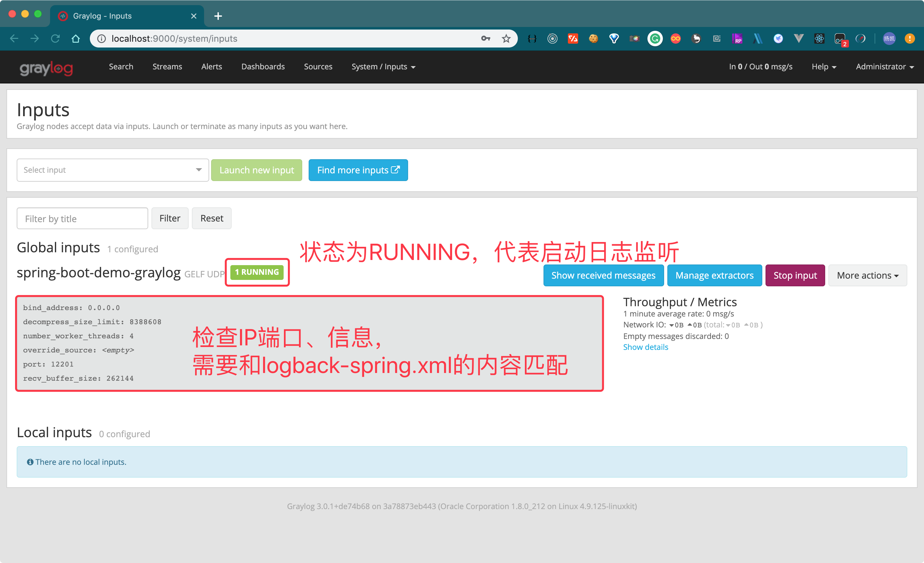Show received messages for the input
Image resolution: width=924 pixels, height=563 pixels.
click(x=603, y=275)
